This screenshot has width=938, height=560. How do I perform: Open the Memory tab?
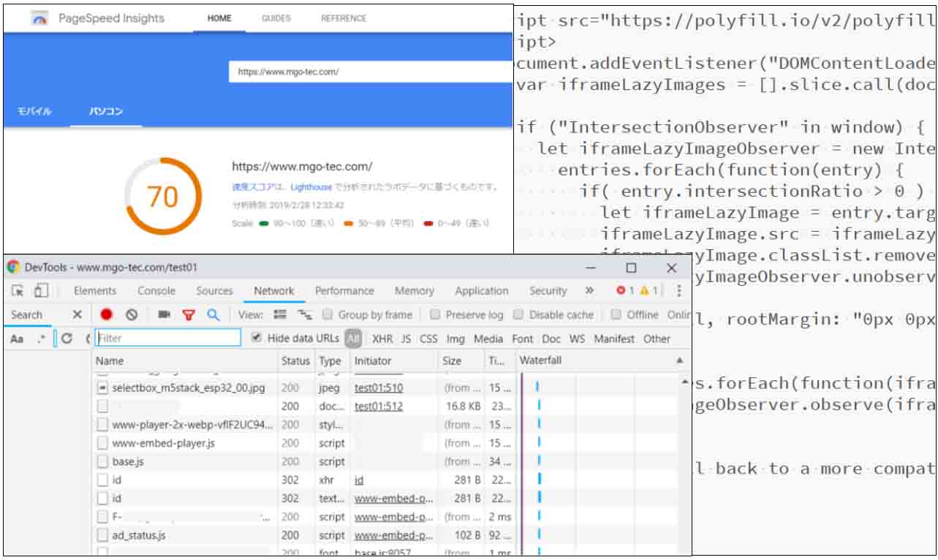coord(415,291)
